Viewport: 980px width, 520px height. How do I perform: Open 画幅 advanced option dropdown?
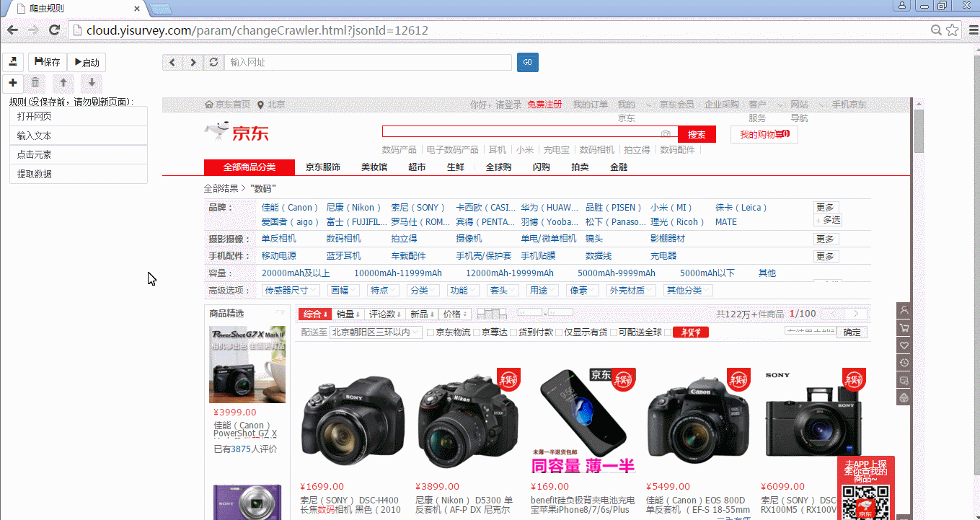[x=343, y=291]
